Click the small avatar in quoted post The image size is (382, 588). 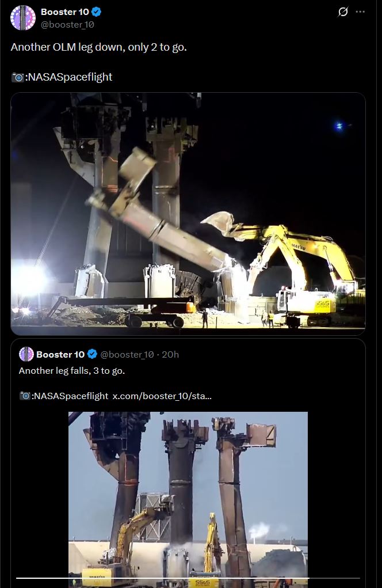[x=26, y=354]
